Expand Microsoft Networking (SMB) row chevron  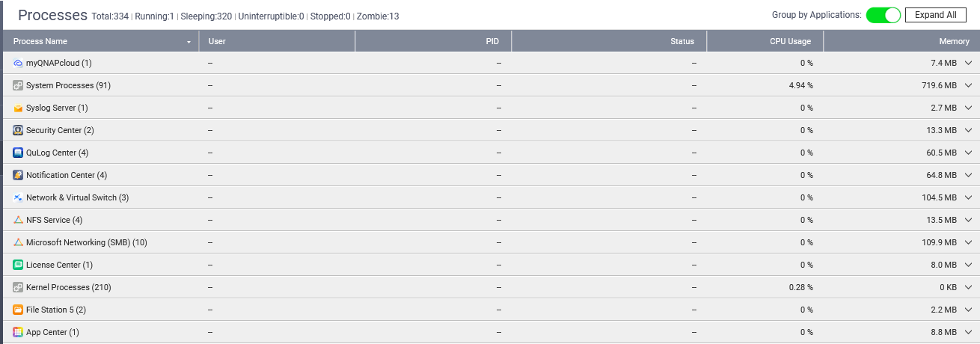(969, 243)
